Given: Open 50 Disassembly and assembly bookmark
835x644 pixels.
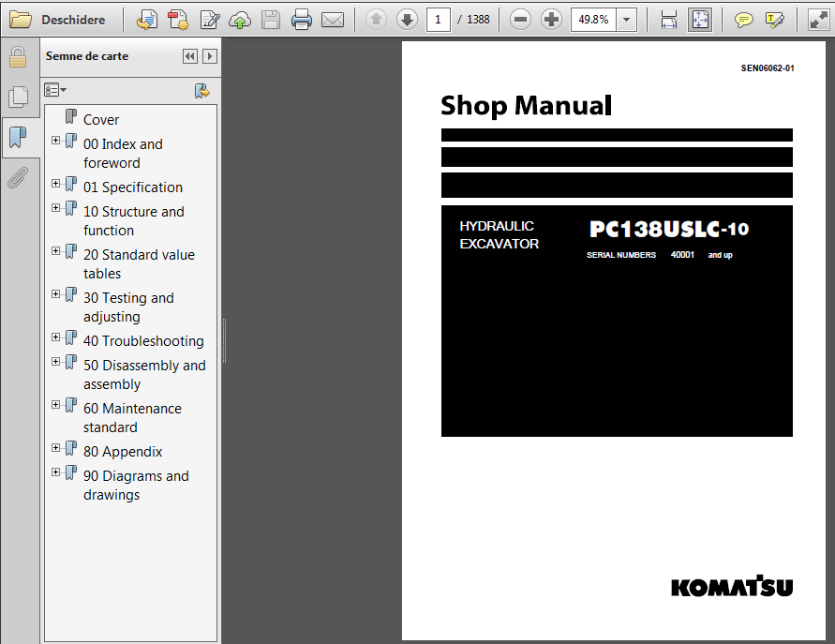Looking at the screenshot, I should point(144,375).
